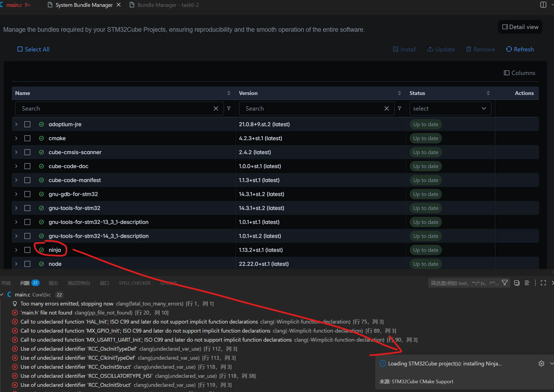Click the collapse all problems icon

pyautogui.click(x=517, y=283)
